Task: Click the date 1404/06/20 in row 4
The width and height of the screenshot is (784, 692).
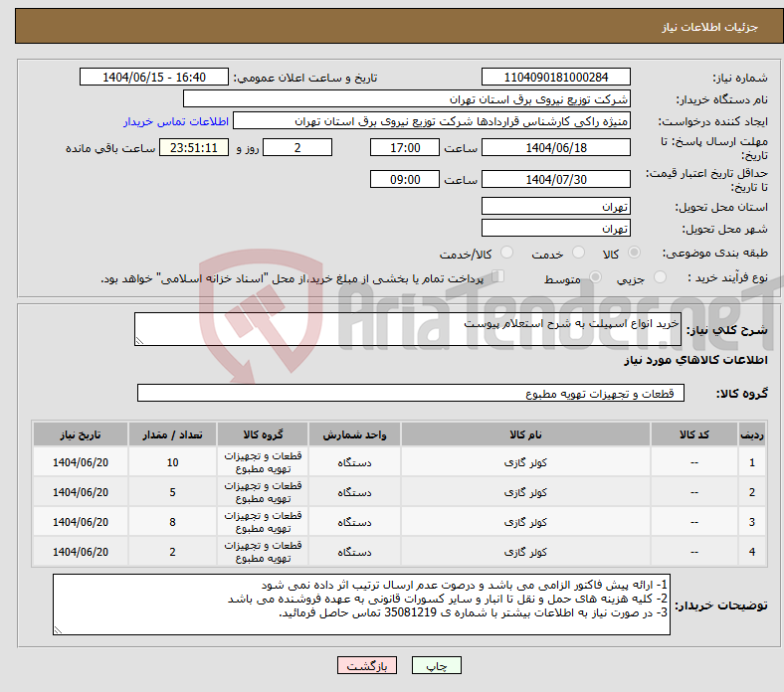Action: point(81,552)
